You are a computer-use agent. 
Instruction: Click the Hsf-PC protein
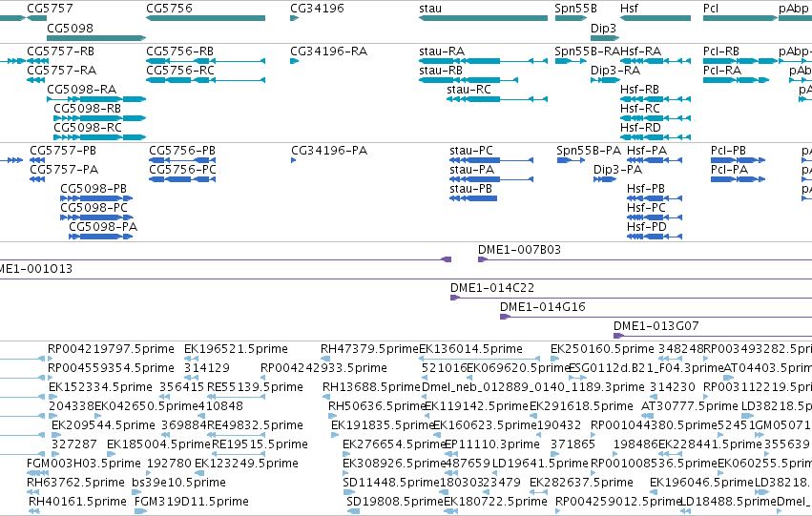655,217
